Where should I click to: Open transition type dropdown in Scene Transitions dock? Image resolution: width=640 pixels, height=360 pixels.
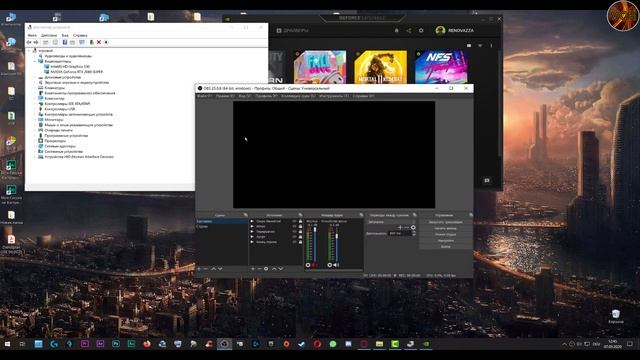coord(391,222)
